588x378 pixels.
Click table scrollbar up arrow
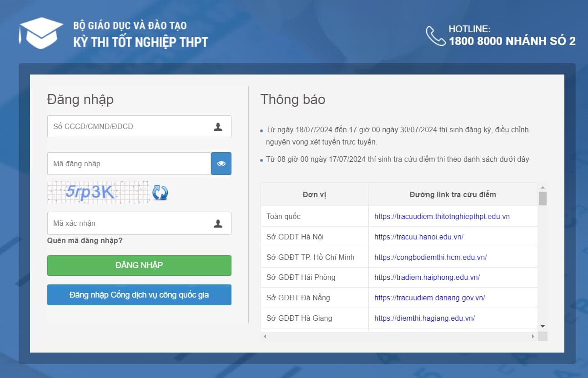(543, 187)
